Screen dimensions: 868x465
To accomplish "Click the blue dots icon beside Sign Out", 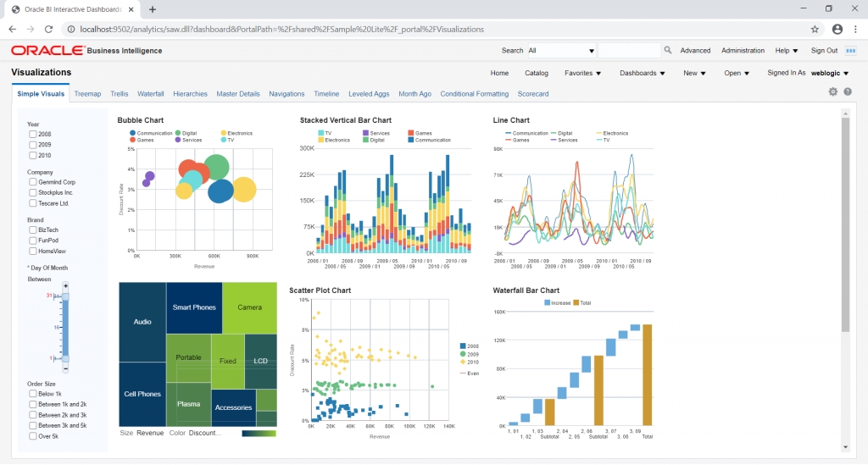I will tap(851, 50).
